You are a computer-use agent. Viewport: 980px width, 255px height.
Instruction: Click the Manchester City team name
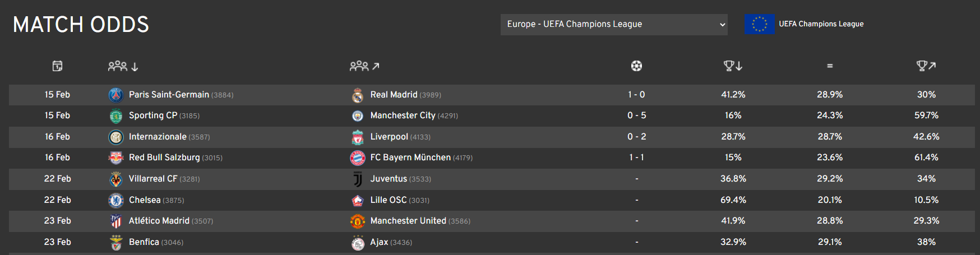[403, 115]
